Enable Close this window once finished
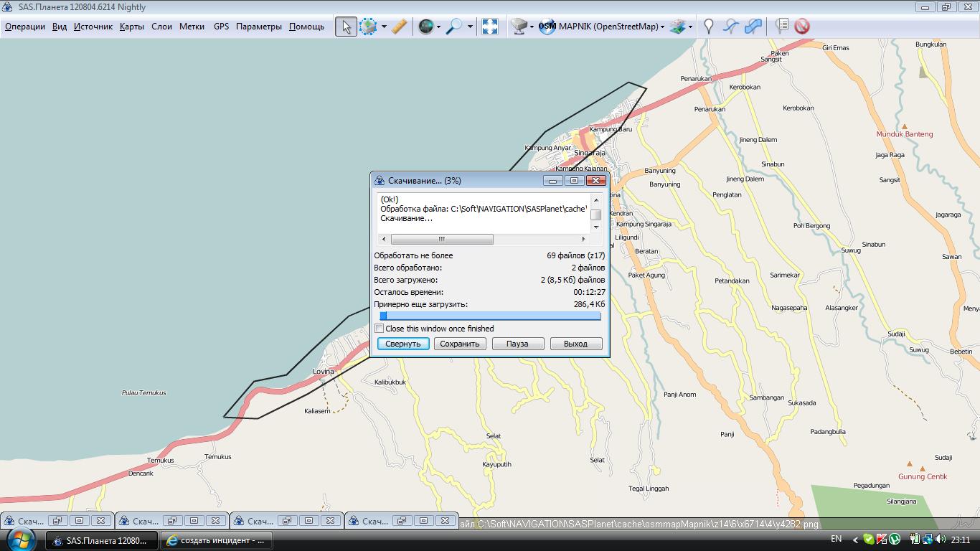The width and height of the screenshot is (980, 551). pos(380,329)
